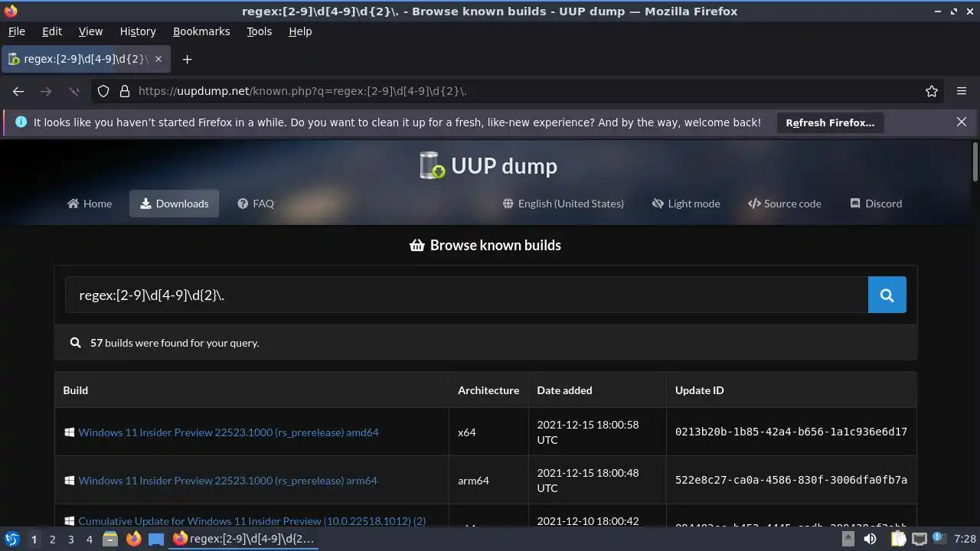This screenshot has height=551, width=980.
Task: Go to the Home navigation link
Action: (90, 204)
